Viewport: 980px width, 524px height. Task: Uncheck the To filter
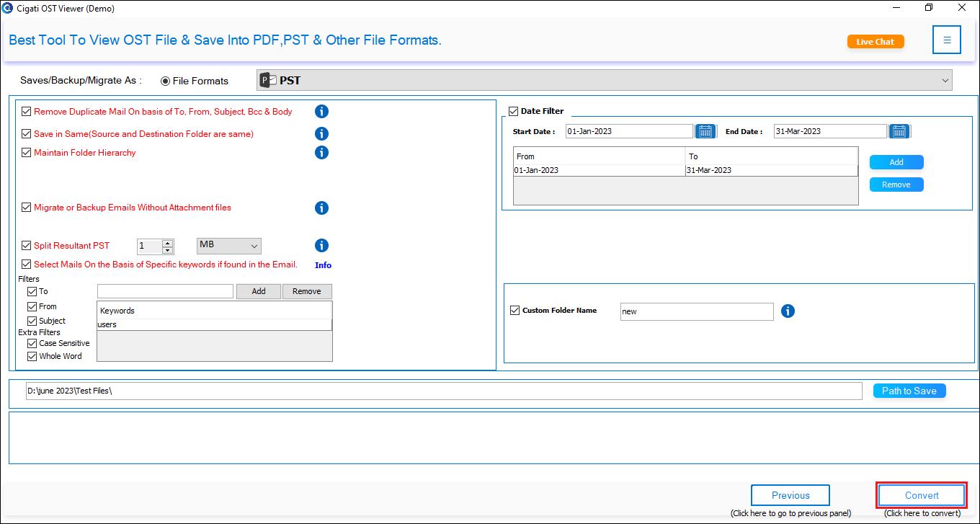point(32,292)
